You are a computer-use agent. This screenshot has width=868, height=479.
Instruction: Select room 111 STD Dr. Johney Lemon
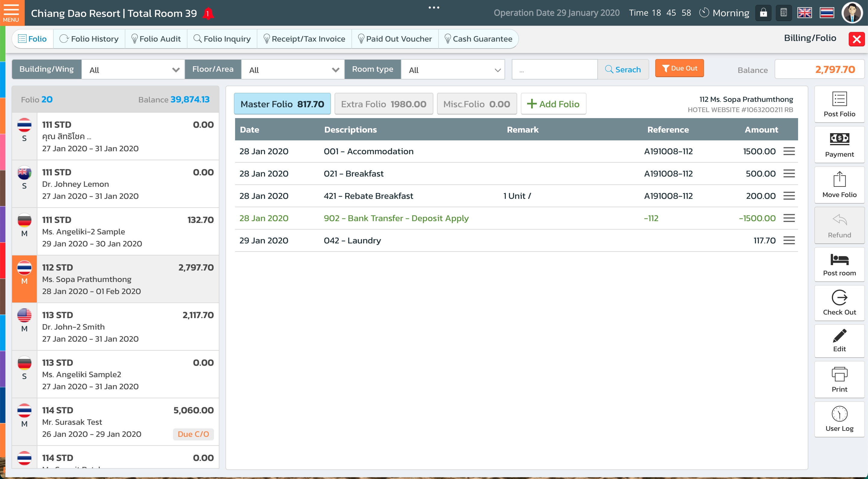(x=115, y=184)
